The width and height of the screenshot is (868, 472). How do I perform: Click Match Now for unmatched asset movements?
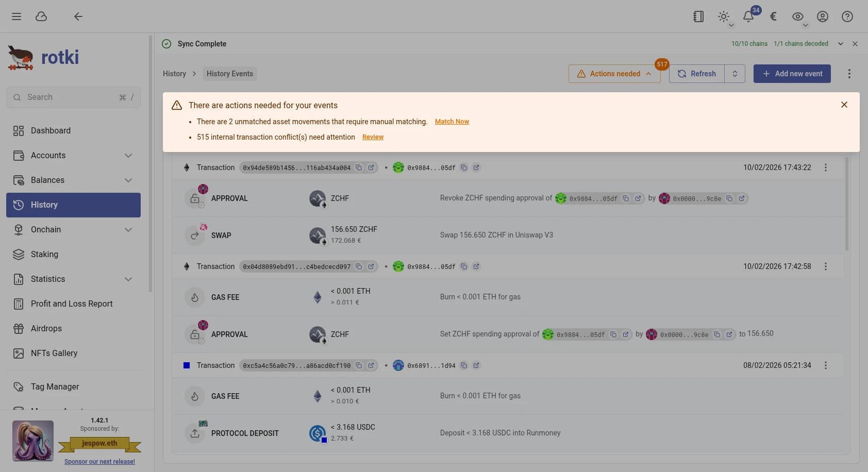pos(452,121)
